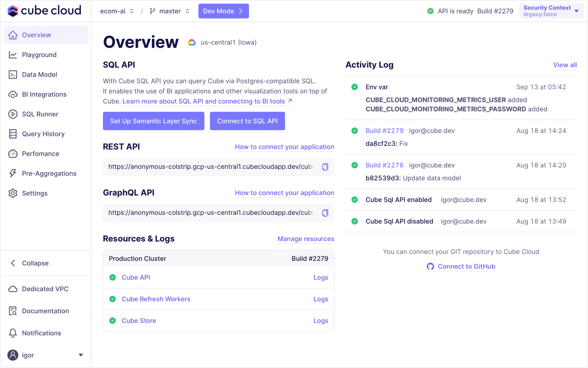This screenshot has width=588, height=368.
Task: Open Build #2278 in Activity Log
Action: click(385, 165)
